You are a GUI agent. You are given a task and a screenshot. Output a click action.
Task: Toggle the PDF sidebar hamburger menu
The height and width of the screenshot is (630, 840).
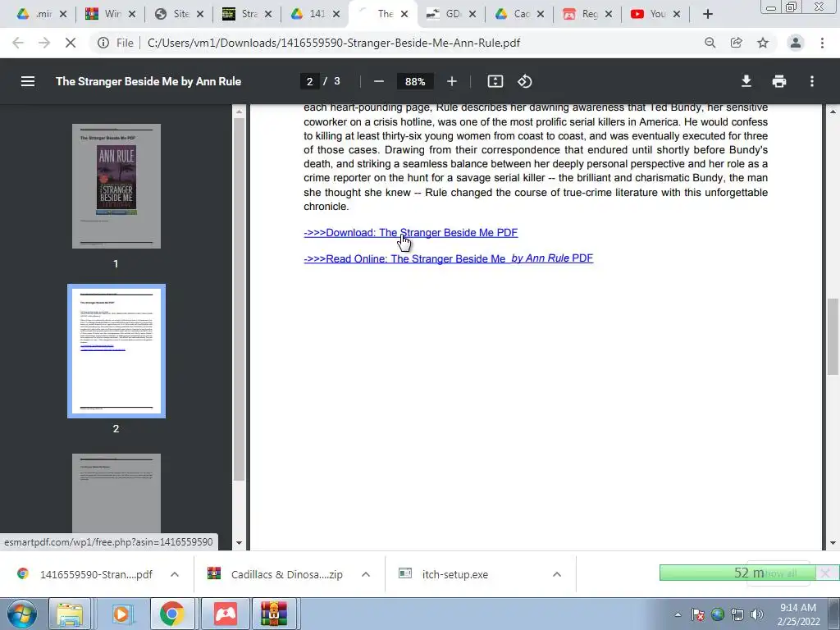tap(28, 81)
